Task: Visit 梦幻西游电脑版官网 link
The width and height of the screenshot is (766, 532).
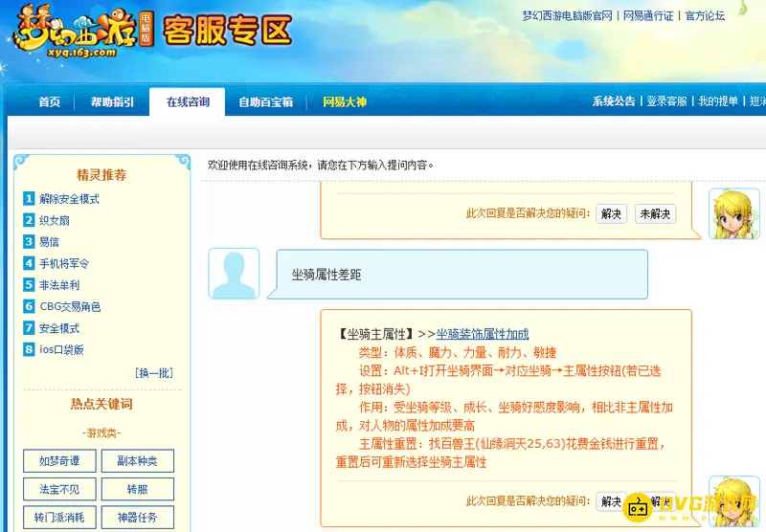Action: pos(567,16)
